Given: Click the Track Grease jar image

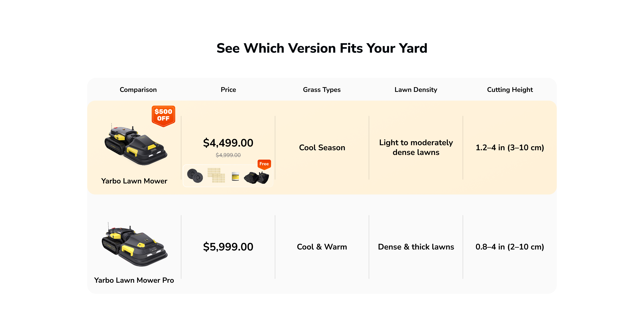Looking at the screenshot, I should point(235,176).
